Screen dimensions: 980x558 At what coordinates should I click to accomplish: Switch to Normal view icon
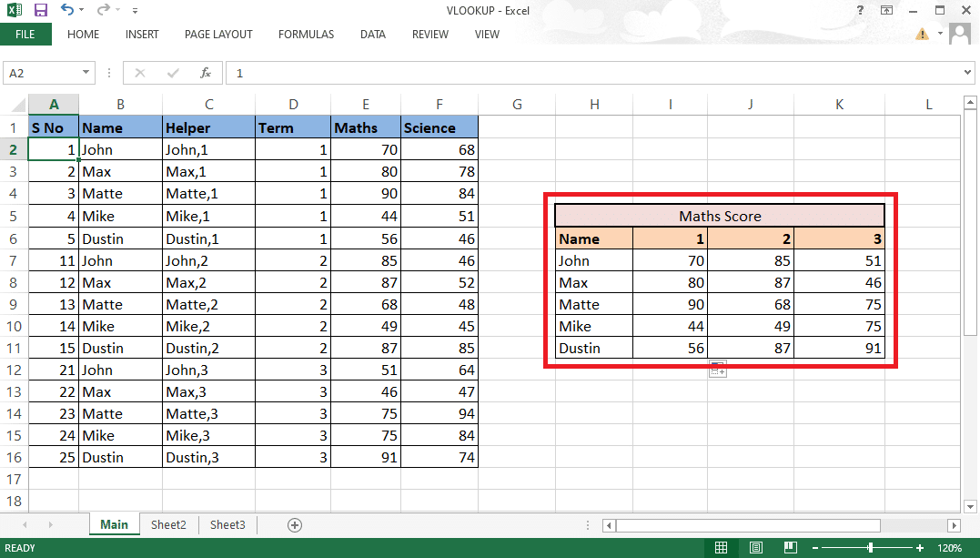(x=721, y=548)
